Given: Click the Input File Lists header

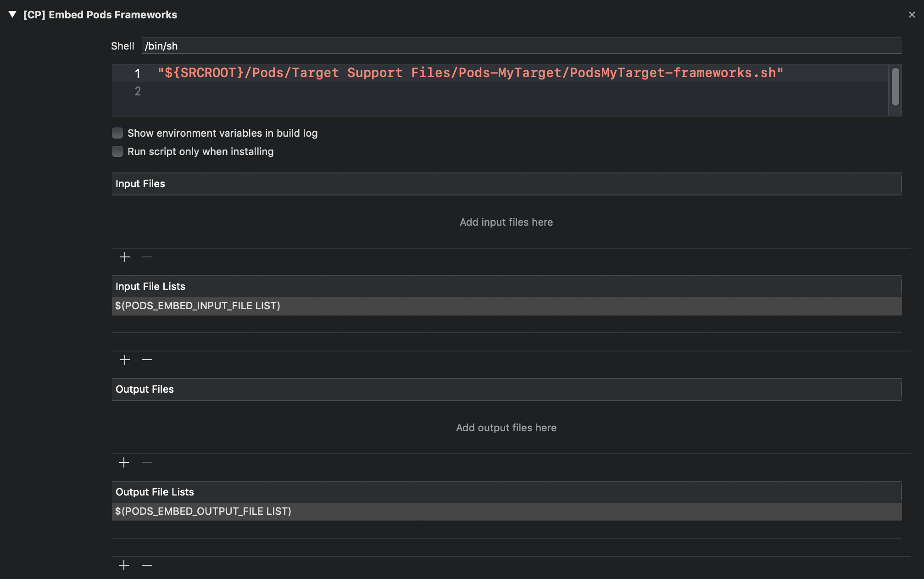Looking at the screenshot, I should (x=507, y=287).
